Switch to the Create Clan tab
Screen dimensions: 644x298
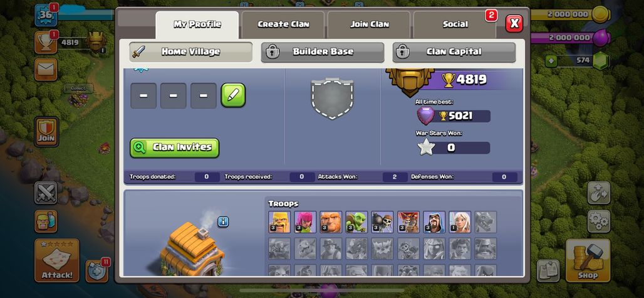(283, 24)
